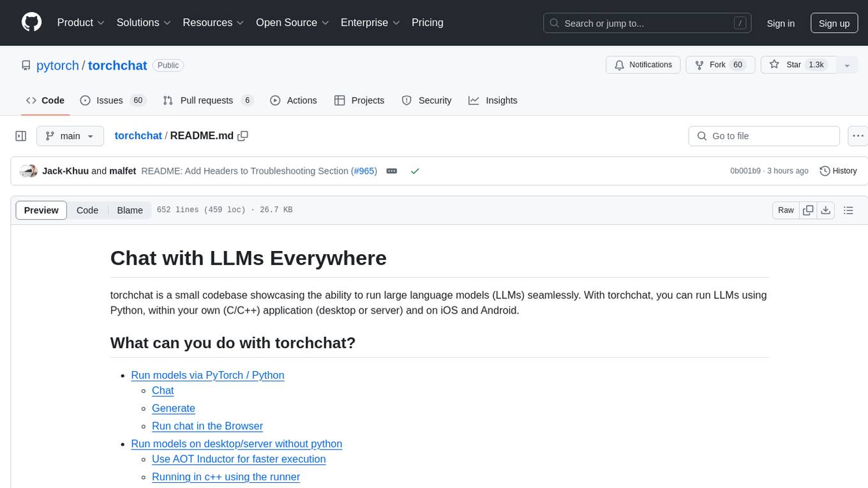Click the Sign up button
868x488 pixels.
[x=834, y=23]
